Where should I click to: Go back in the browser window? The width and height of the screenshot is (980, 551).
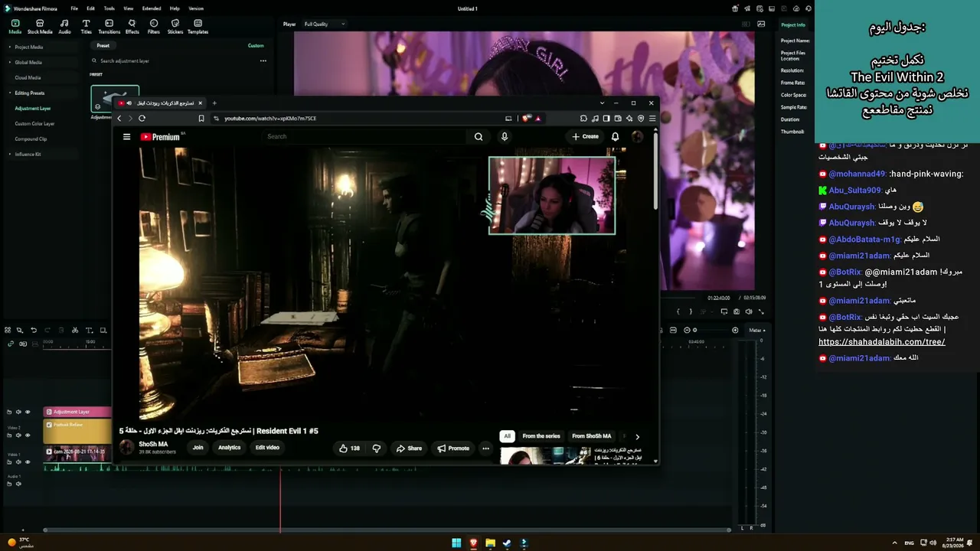119,119
